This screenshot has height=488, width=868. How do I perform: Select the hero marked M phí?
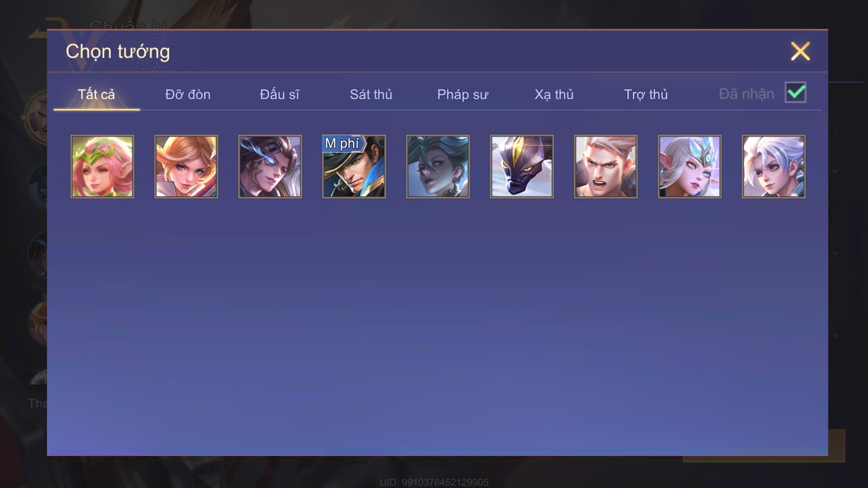354,167
